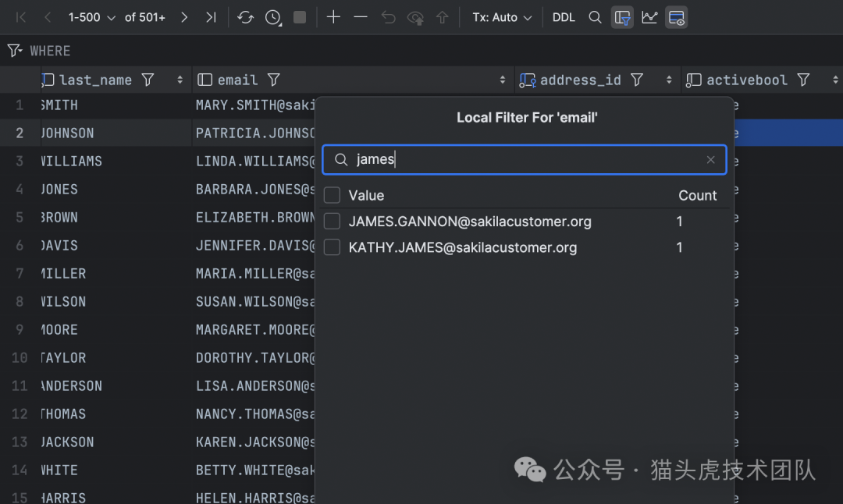This screenshot has height=504, width=843.
Task: Jump to last page of results
Action: click(x=211, y=17)
